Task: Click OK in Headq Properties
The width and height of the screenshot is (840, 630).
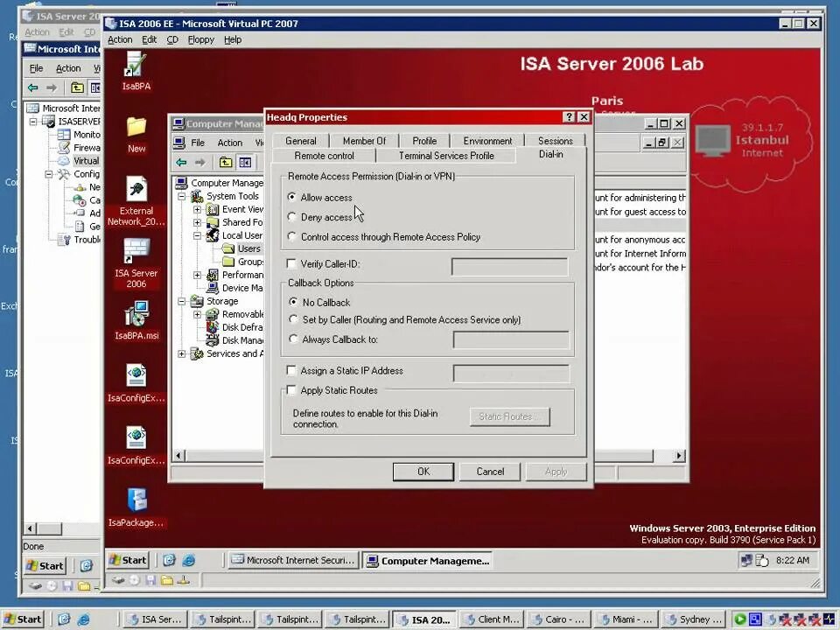Action: coord(423,472)
